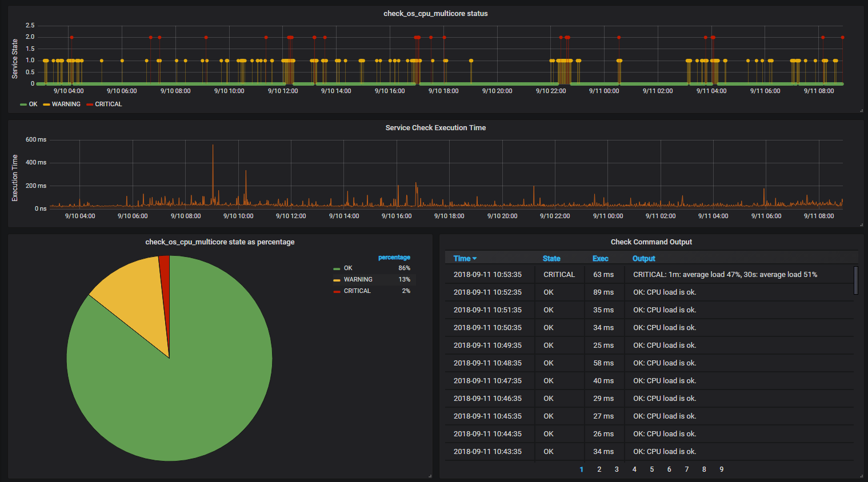
Task: Go to table page 9
Action: pyautogui.click(x=722, y=469)
